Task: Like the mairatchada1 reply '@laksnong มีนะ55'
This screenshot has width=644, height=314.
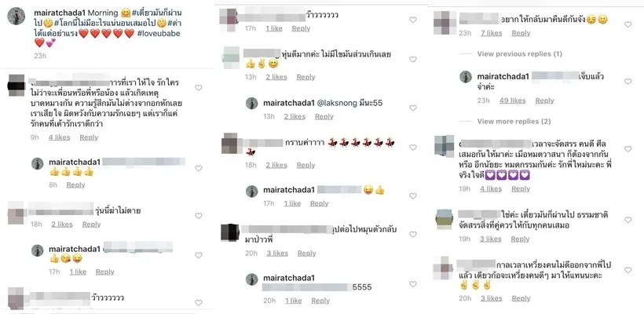Action: pos(413,108)
